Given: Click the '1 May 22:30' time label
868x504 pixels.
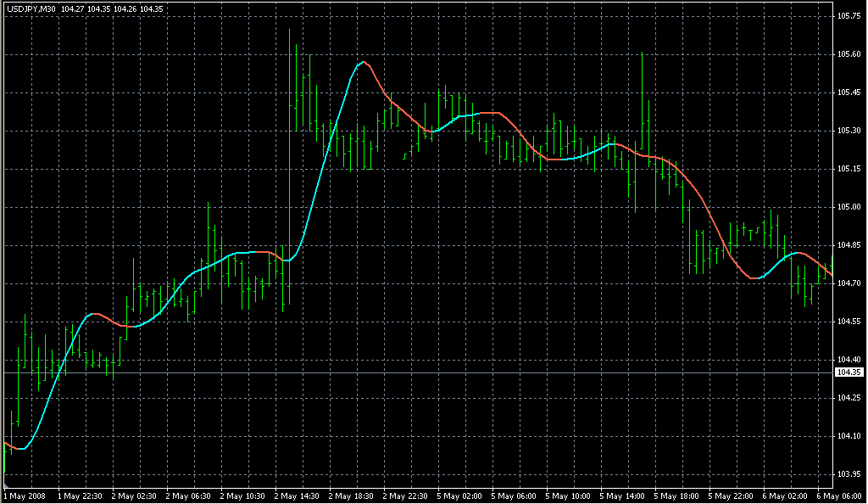Looking at the screenshot, I should (80, 496).
